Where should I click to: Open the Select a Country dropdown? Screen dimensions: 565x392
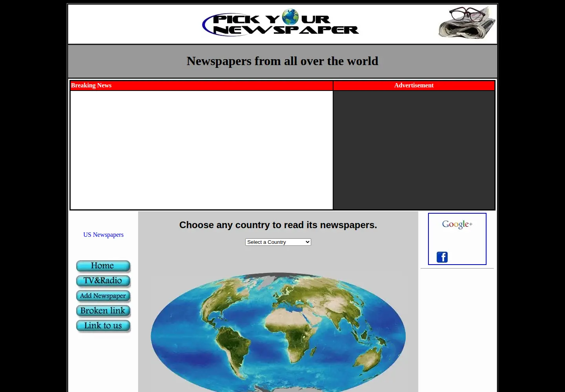[278, 242]
